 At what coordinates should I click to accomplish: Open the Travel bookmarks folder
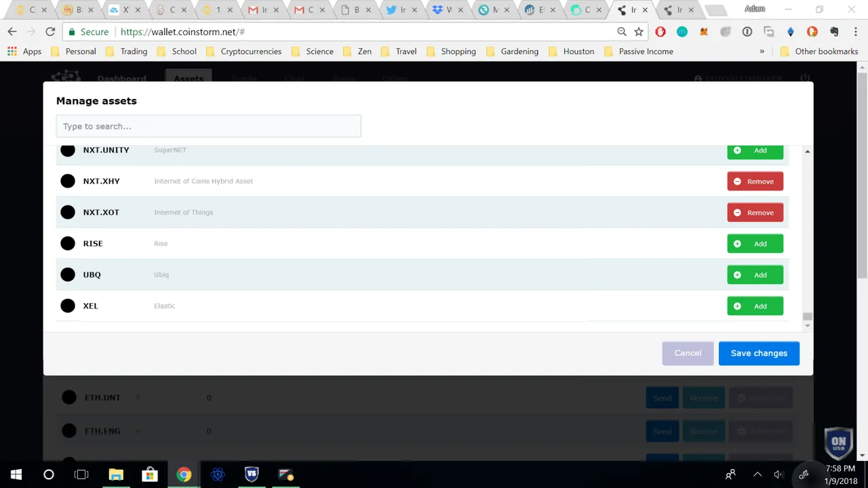399,52
